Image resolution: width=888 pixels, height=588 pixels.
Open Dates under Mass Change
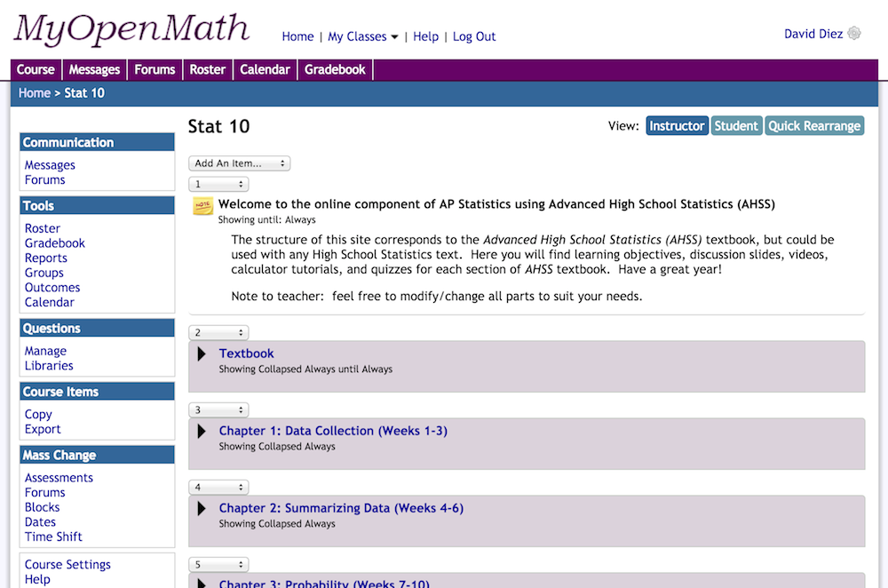click(x=40, y=521)
